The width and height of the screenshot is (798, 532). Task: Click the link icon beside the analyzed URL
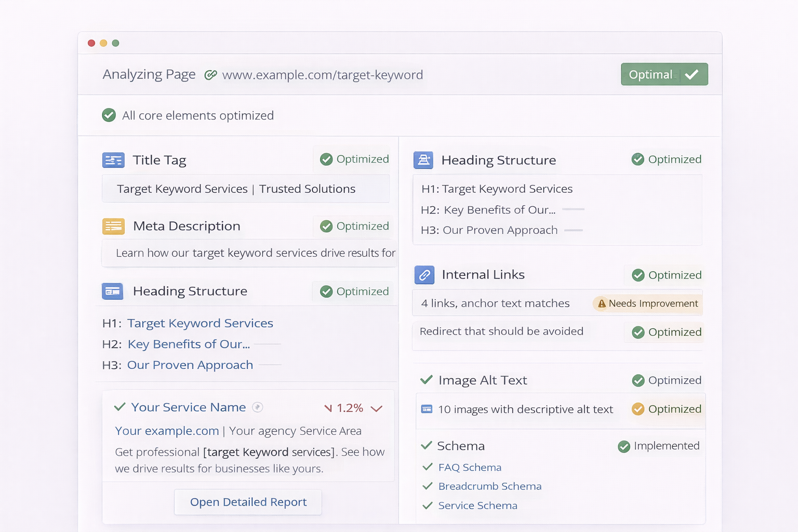(x=211, y=74)
